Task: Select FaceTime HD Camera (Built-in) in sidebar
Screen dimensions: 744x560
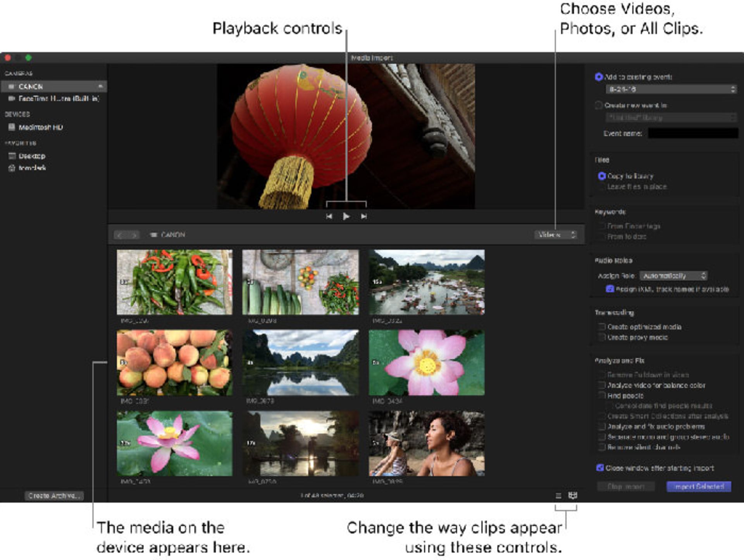Action: pos(58,99)
